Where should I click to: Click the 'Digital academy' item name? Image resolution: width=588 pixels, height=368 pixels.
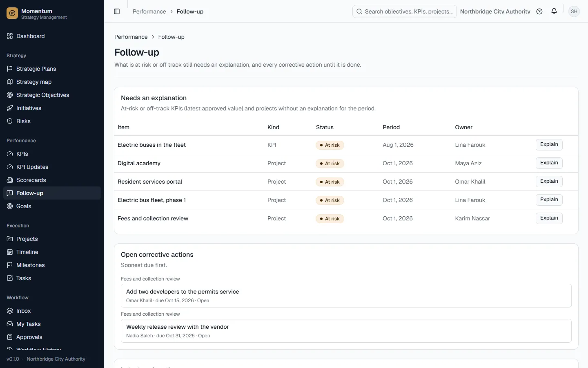point(139,163)
